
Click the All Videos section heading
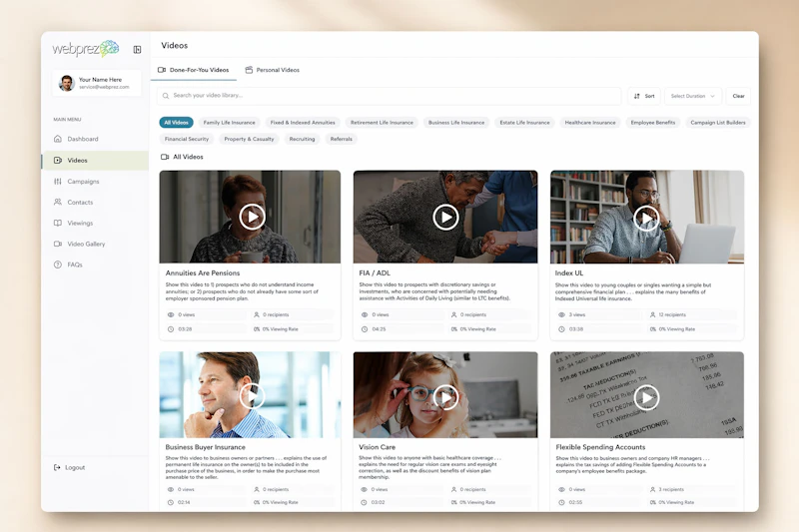pyautogui.click(x=182, y=157)
